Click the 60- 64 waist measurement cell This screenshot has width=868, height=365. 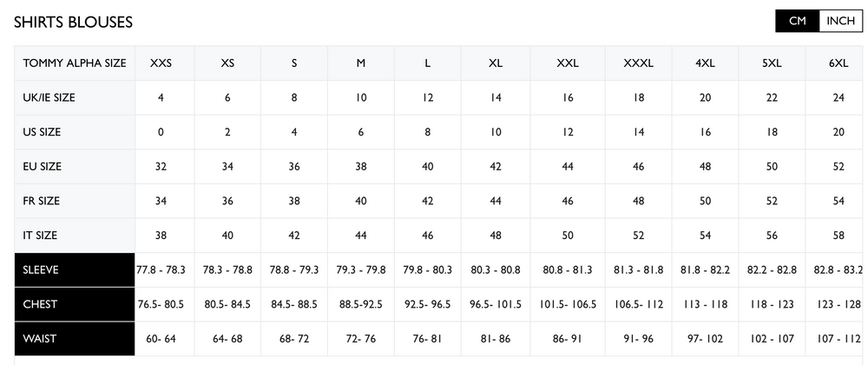161,338
